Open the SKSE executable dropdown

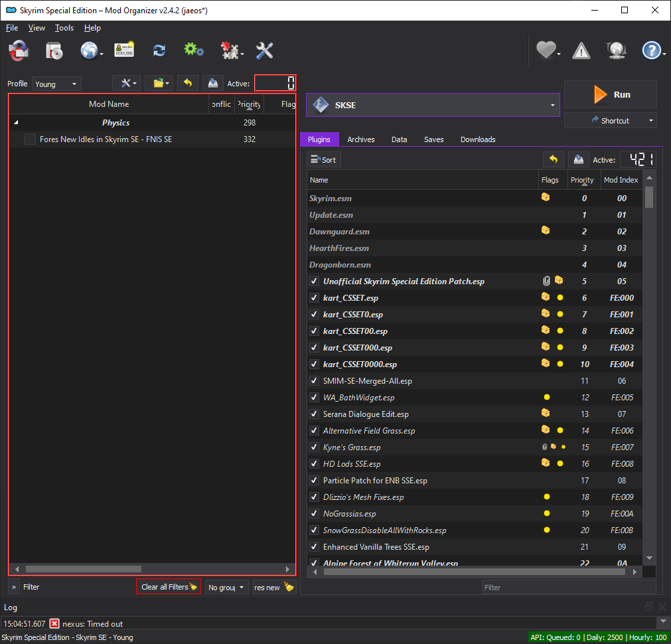tap(433, 105)
